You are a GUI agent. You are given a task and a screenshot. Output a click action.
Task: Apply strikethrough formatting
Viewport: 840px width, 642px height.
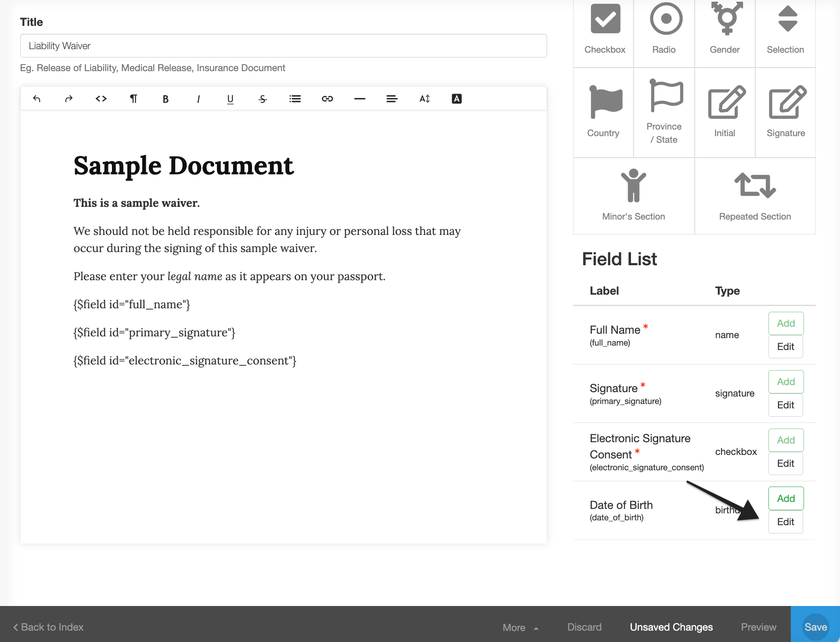coord(263,99)
